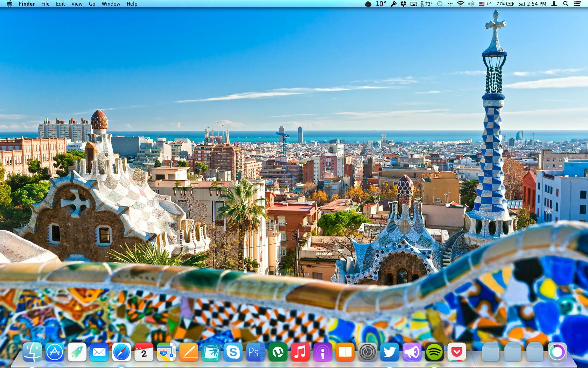Open the Apple menu
This screenshot has height=368, width=588.
tap(9, 4)
